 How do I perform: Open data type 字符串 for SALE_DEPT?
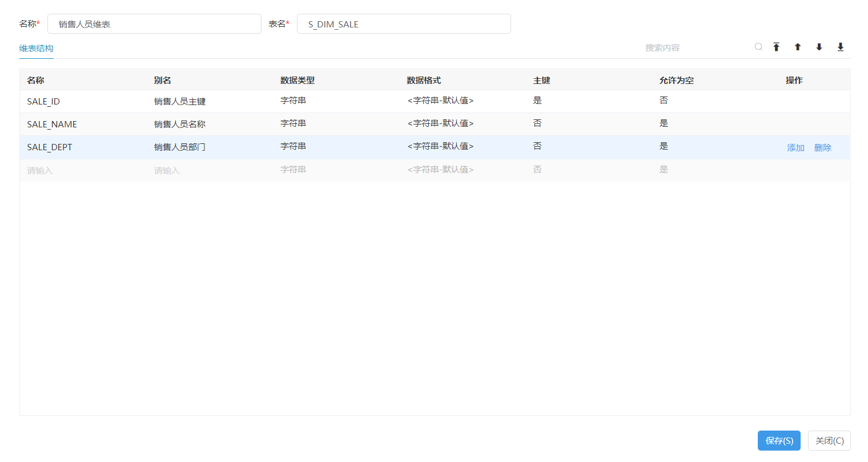(x=293, y=146)
